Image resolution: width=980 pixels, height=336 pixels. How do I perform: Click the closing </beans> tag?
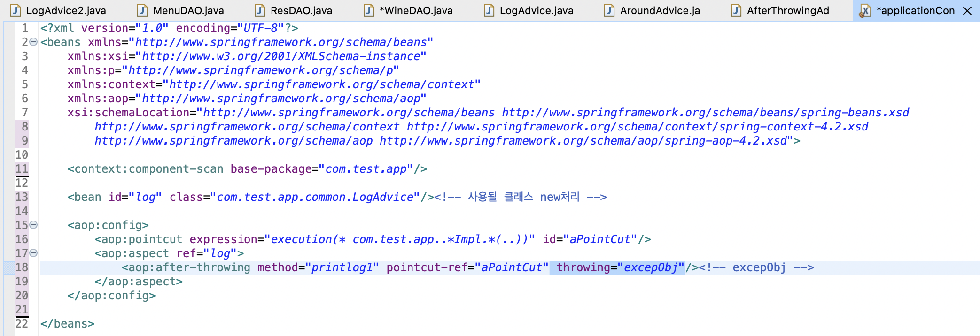click(67, 324)
